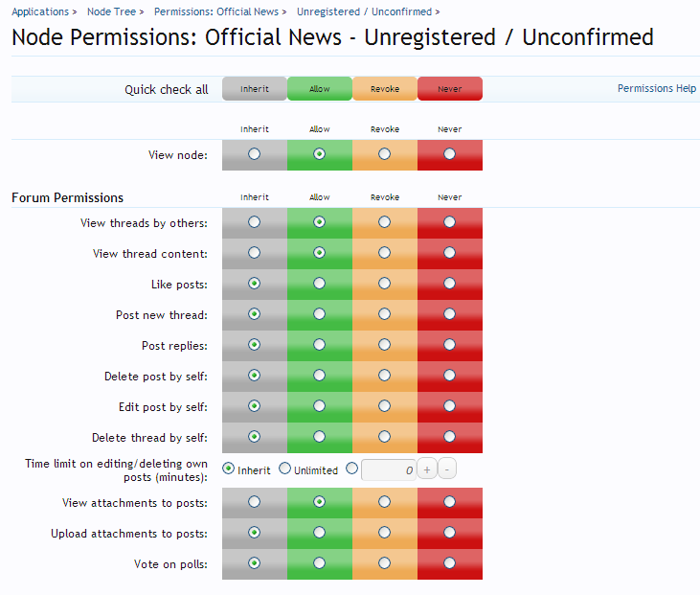Set Vote on polls to Never
The image size is (700, 595).
[x=449, y=563]
